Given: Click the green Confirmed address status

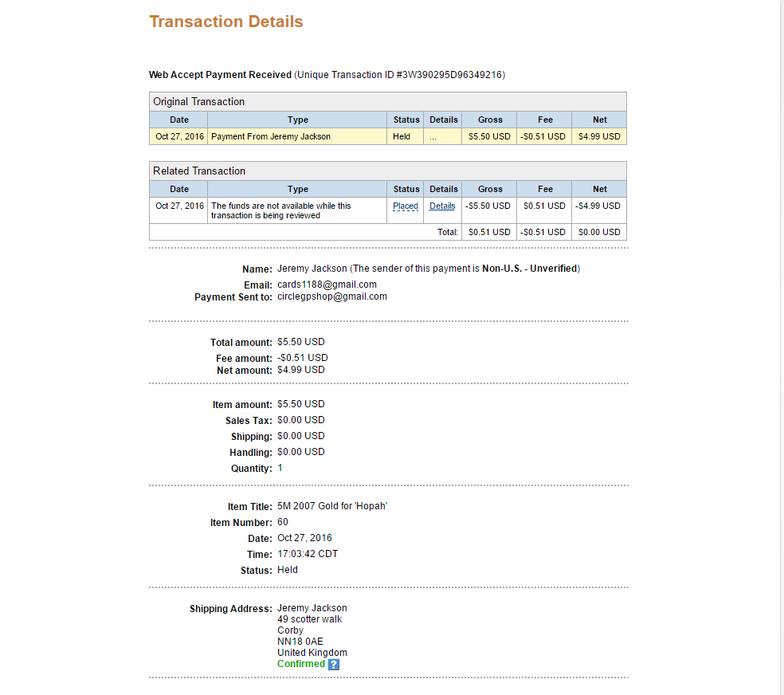Looking at the screenshot, I should (x=301, y=663).
